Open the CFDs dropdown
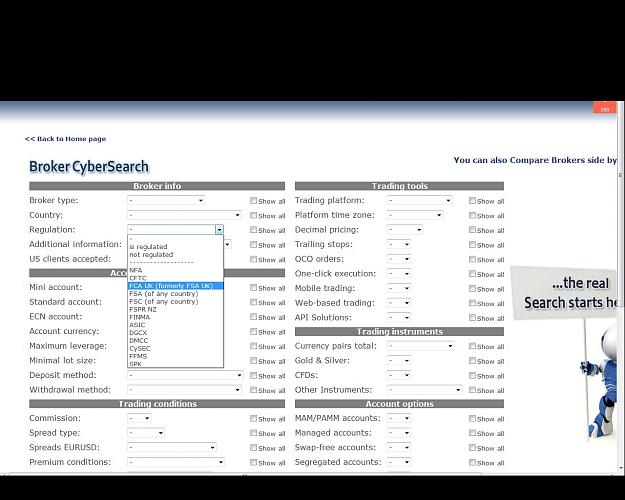Viewport: 625px width, 500px height. (x=399, y=375)
